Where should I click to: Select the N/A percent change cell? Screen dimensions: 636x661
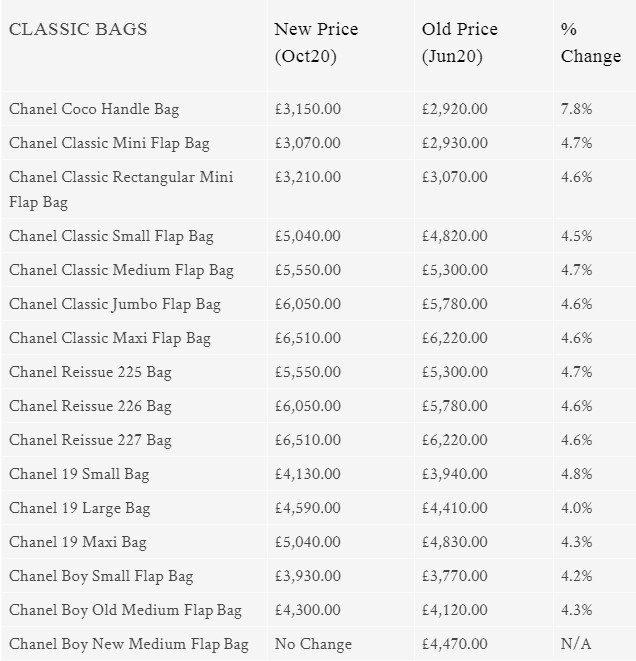coord(575,644)
